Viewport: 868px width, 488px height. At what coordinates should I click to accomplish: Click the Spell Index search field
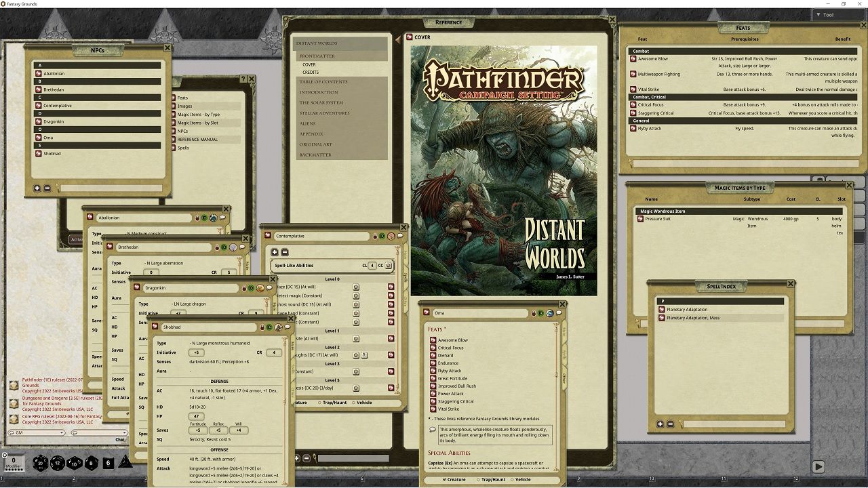coord(734,424)
